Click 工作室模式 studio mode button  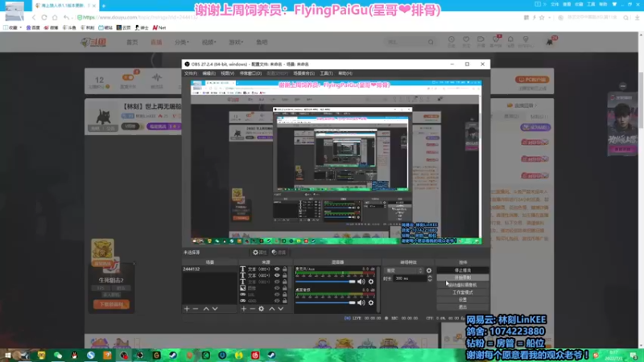(x=463, y=292)
